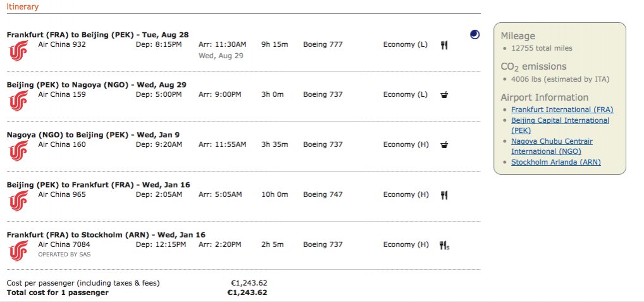This screenshot has width=644, height=302.
Task: Click the Air China logo beside flight 7084
Action: tap(19, 249)
